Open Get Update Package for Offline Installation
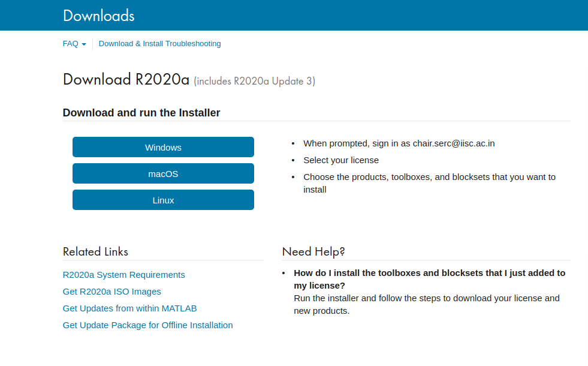 pyautogui.click(x=147, y=325)
